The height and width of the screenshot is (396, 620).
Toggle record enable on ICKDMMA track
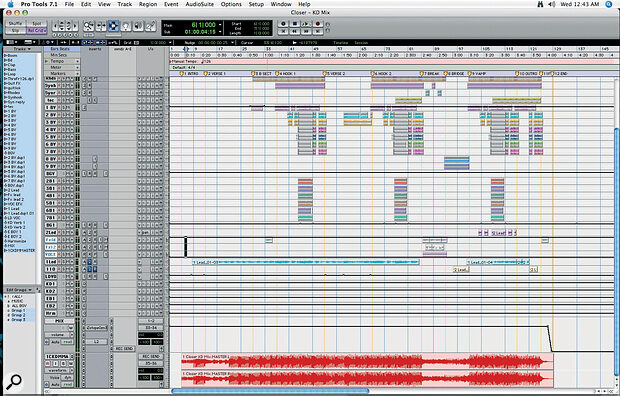point(48,364)
